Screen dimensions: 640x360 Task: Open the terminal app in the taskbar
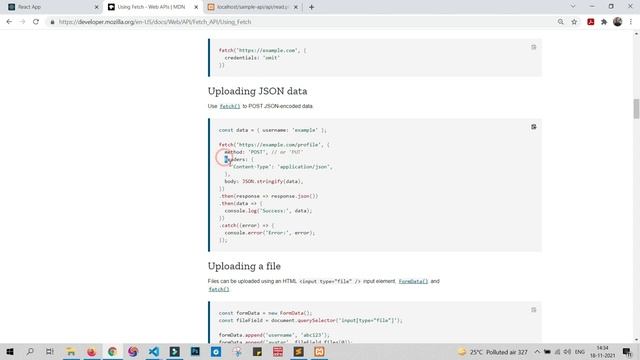175,351
